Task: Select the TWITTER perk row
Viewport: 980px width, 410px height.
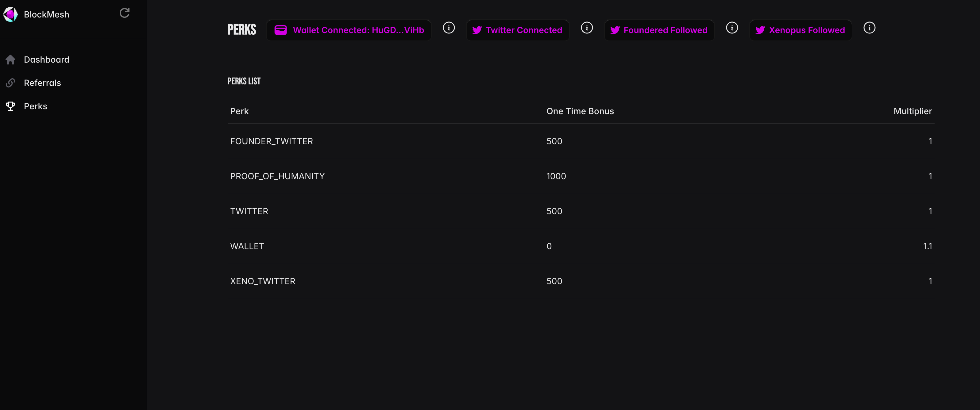Action: tap(581, 211)
